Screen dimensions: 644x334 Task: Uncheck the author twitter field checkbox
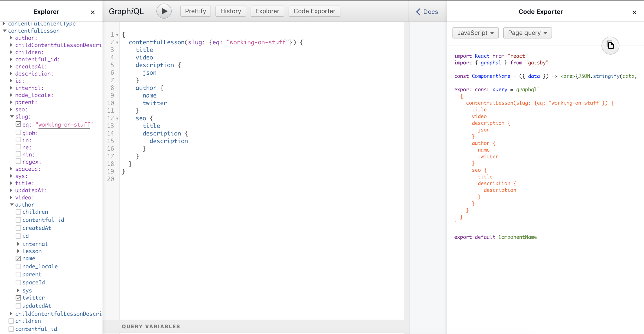(18, 298)
